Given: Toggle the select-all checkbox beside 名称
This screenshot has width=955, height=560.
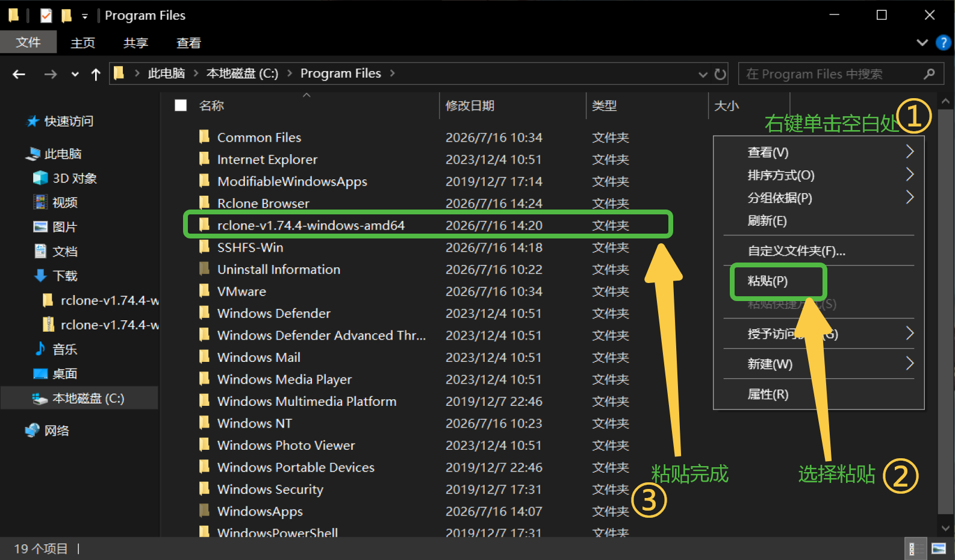Looking at the screenshot, I should click(181, 105).
